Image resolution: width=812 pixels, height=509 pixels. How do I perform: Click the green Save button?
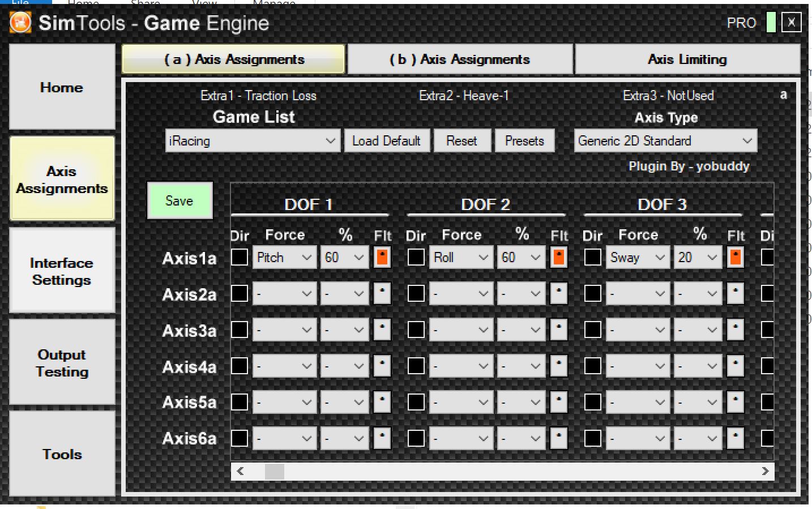pyautogui.click(x=180, y=200)
